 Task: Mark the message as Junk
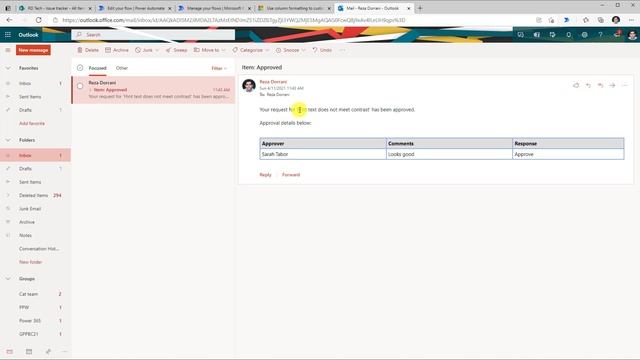click(144, 50)
